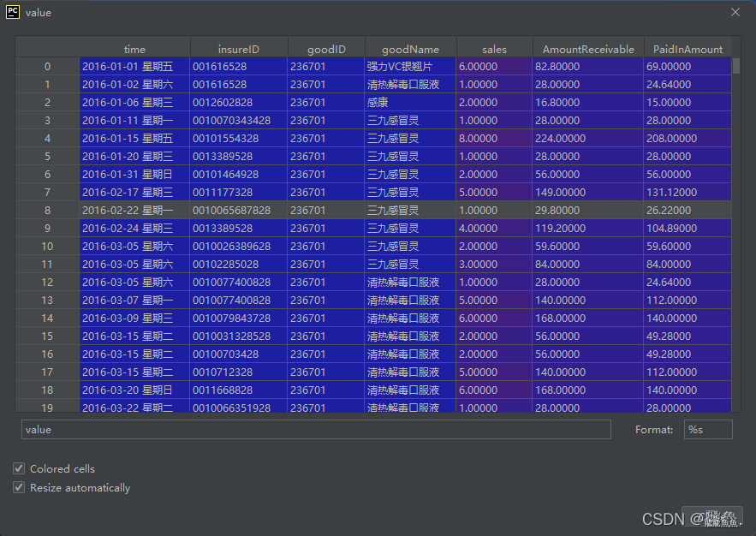Select insureID cell 0010031328528
This screenshot has width=756, height=536.
coord(239,336)
